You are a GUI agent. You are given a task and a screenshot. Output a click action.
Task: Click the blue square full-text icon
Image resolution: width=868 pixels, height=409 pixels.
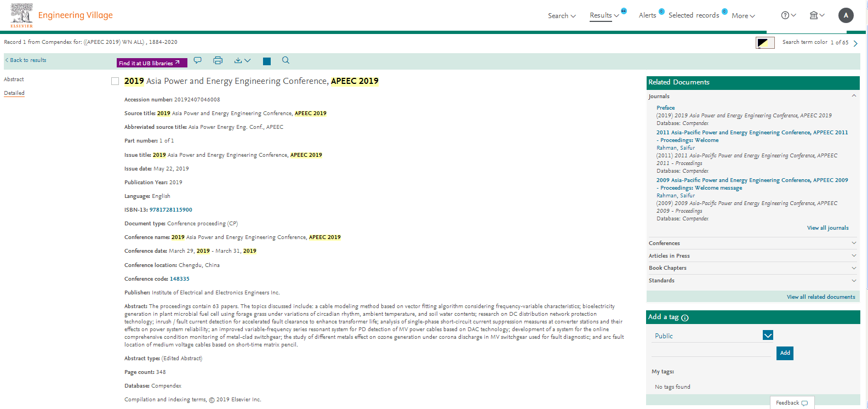click(x=267, y=61)
